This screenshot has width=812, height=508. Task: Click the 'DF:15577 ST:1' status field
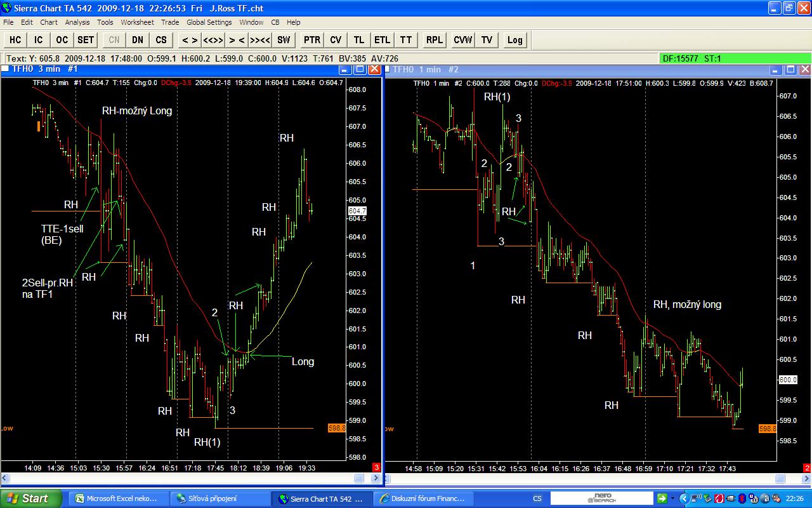(735, 58)
